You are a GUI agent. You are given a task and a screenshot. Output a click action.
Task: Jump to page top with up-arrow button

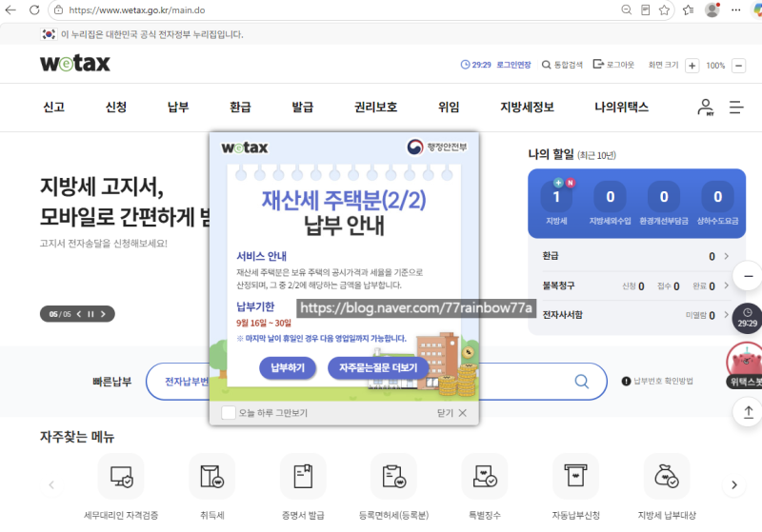tap(748, 412)
